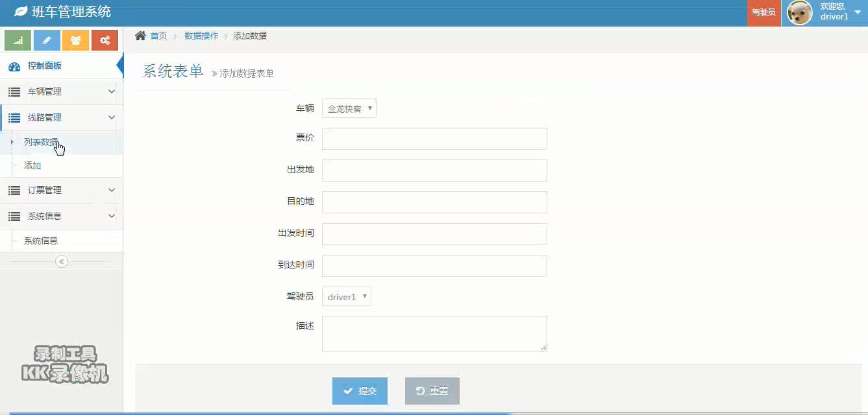This screenshot has height=415, width=868.
Task: Collapse the 系统信息 menu chevron
Action: (x=112, y=217)
